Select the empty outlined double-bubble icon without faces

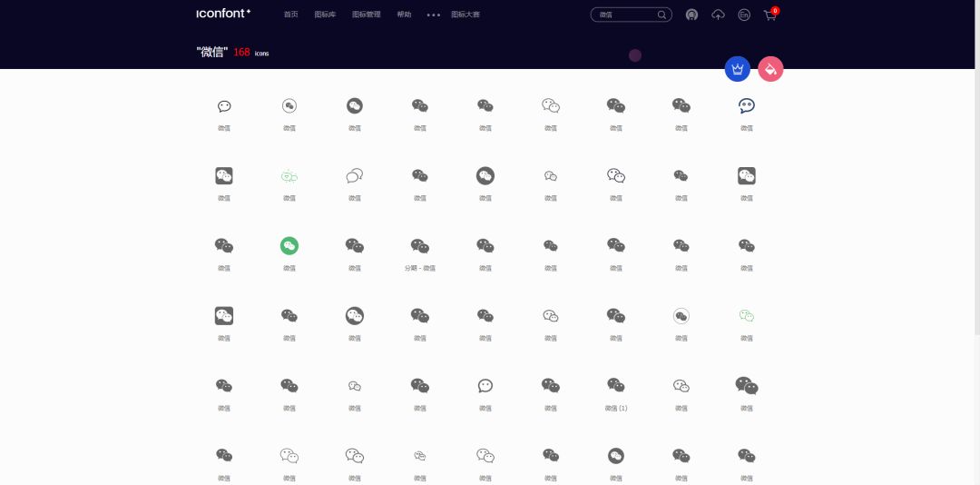355,176
